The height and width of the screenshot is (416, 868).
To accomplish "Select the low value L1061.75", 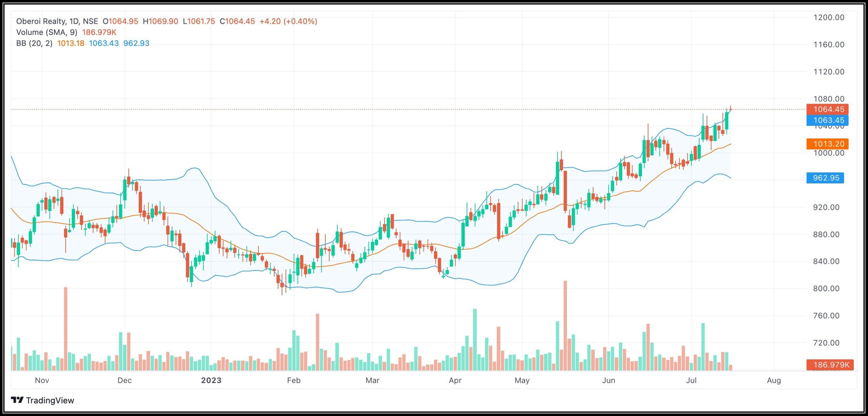I will [x=199, y=21].
